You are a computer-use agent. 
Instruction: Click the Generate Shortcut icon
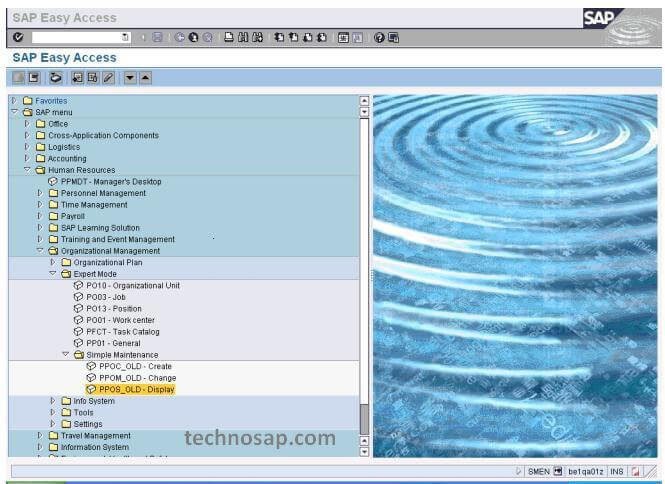tap(358, 38)
